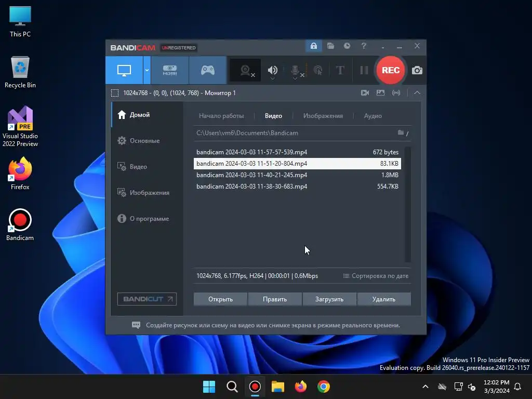Open File Explorer from taskbar
Image resolution: width=532 pixels, height=399 pixels.
click(x=277, y=387)
